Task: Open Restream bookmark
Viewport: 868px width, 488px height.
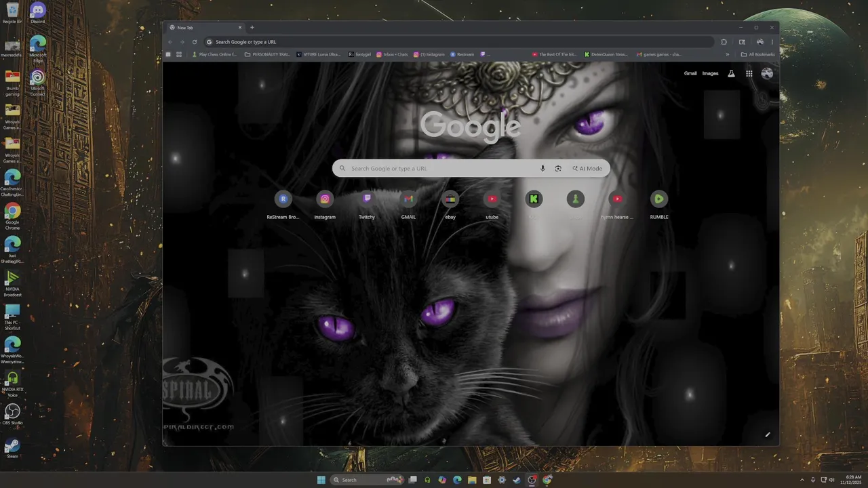Action: point(462,54)
